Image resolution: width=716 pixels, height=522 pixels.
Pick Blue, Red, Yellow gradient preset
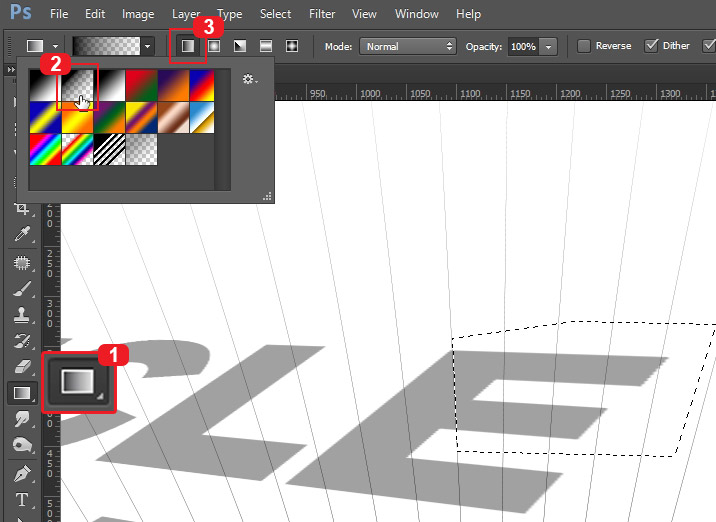pos(202,85)
